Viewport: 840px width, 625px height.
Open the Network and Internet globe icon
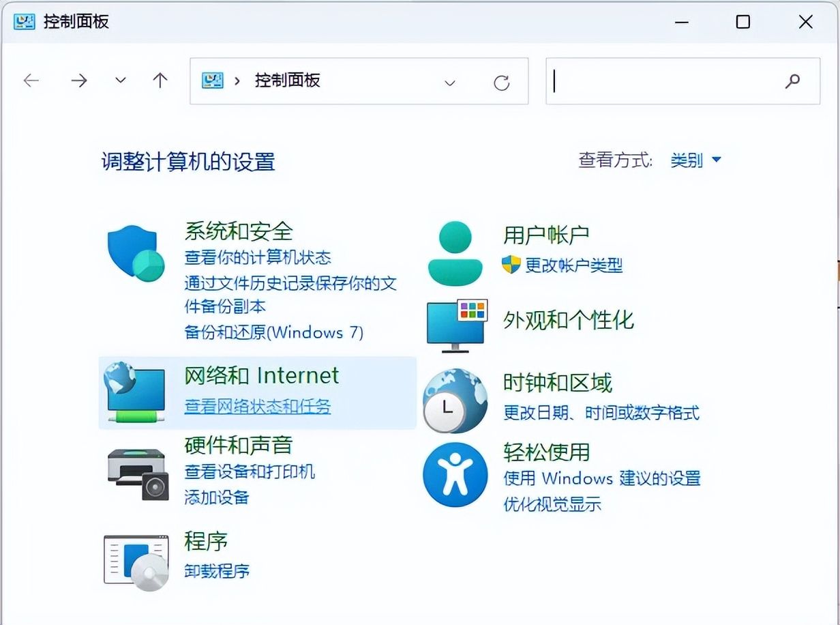click(134, 394)
